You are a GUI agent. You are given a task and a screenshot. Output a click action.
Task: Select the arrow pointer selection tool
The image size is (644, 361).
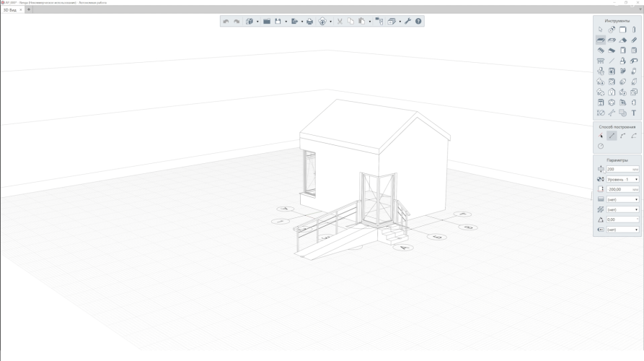tap(601, 30)
